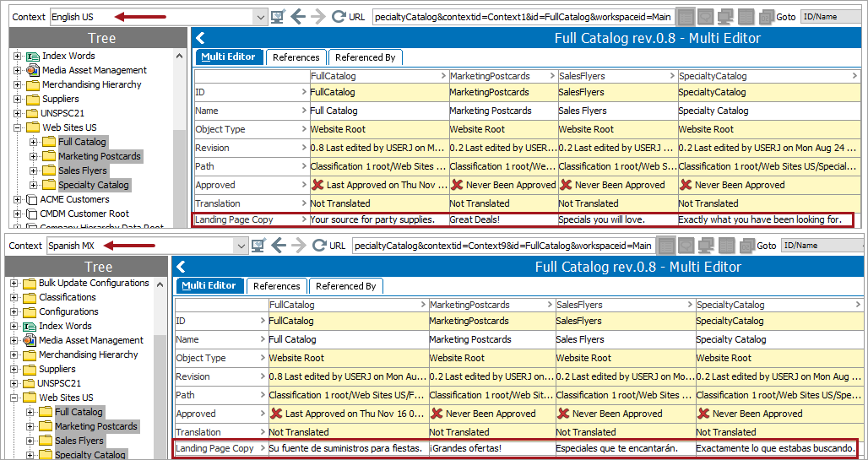This screenshot has height=460, width=868.
Task: Click Media Asset Management icon in English US tree
Action: [x=33, y=70]
